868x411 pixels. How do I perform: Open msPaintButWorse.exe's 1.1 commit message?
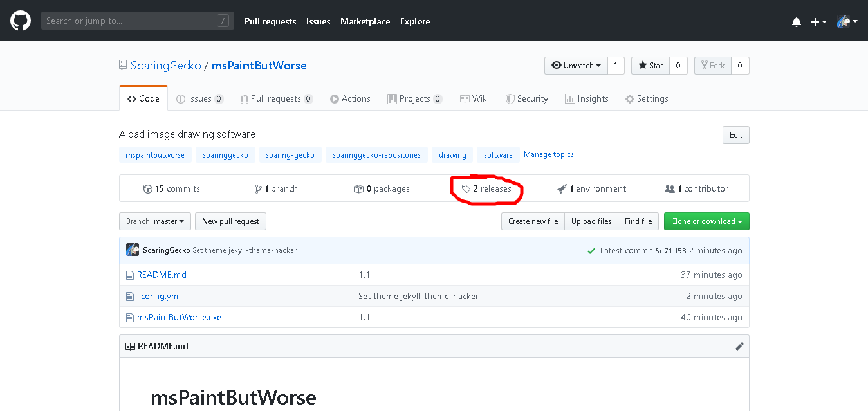coord(364,317)
